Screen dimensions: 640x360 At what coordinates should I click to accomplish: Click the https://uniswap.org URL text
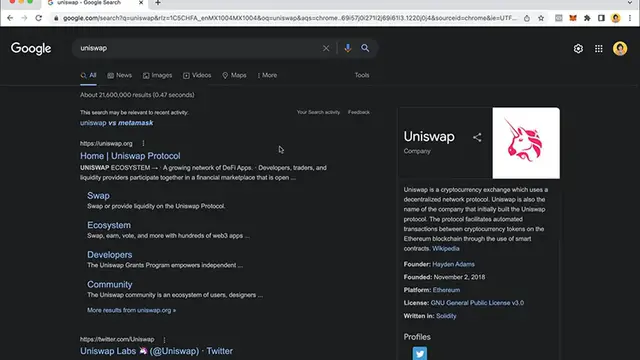coord(106,144)
